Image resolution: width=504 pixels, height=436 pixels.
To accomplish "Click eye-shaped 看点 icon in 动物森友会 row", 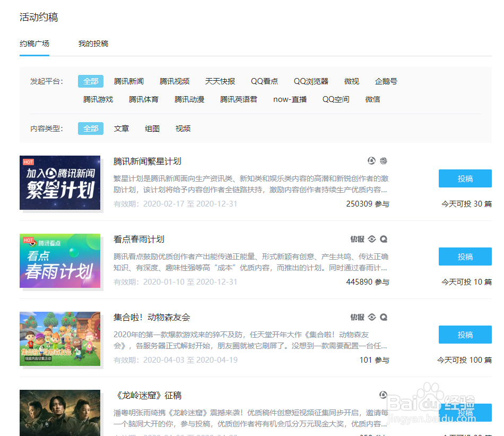I will [372, 317].
